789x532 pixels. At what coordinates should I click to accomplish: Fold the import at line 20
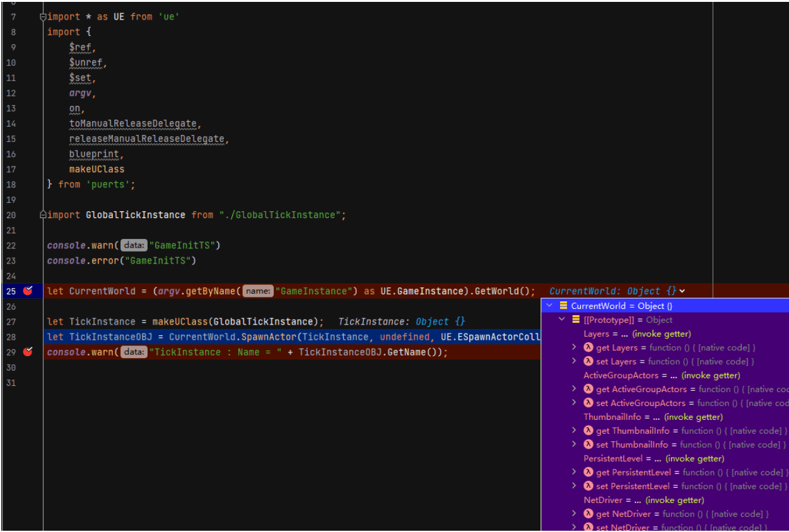tap(43, 215)
